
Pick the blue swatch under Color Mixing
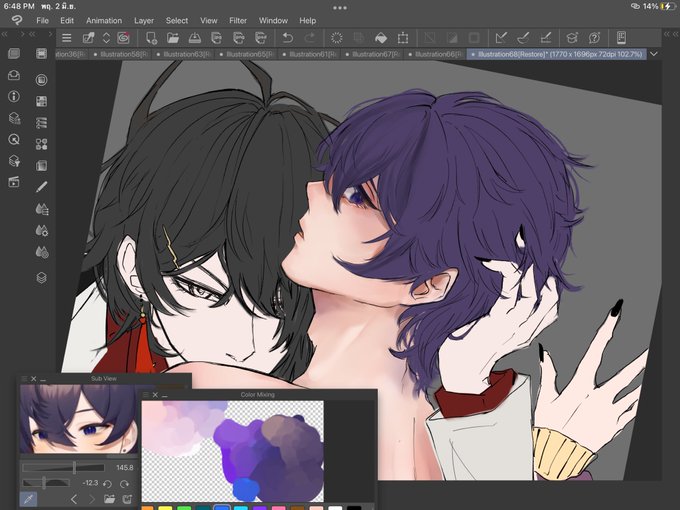point(221,507)
